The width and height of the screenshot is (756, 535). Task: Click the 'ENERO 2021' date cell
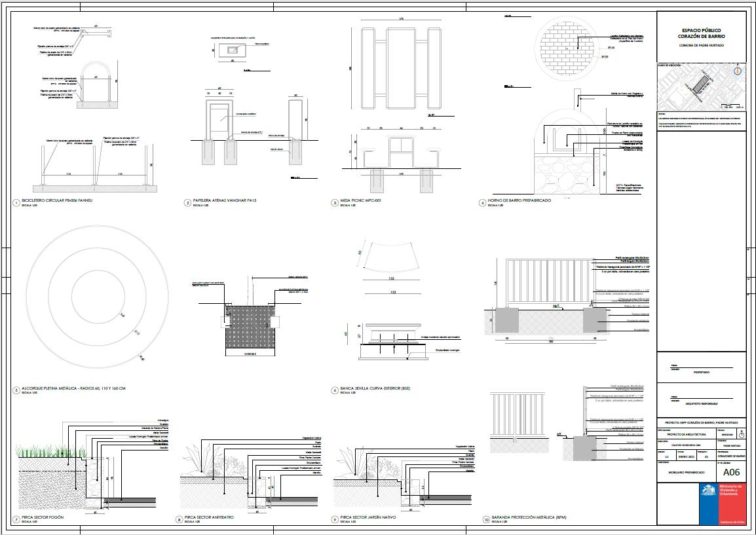tap(687, 456)
